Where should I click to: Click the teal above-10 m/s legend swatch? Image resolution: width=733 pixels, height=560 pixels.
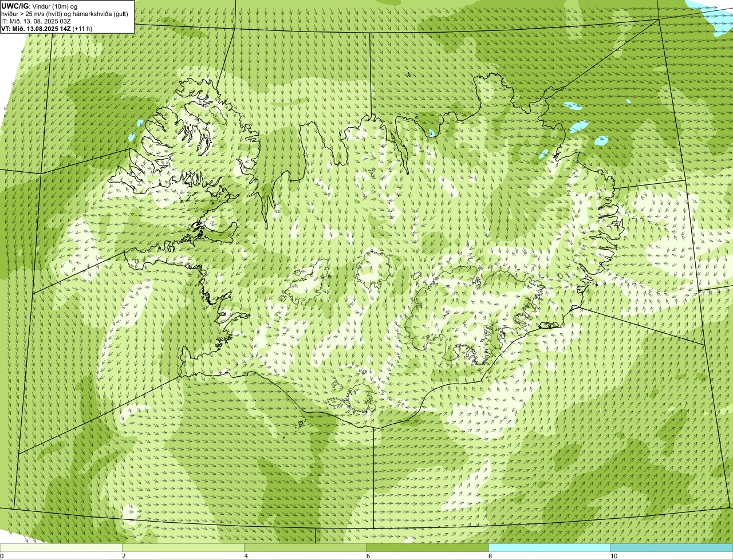(x=672, y=547)
